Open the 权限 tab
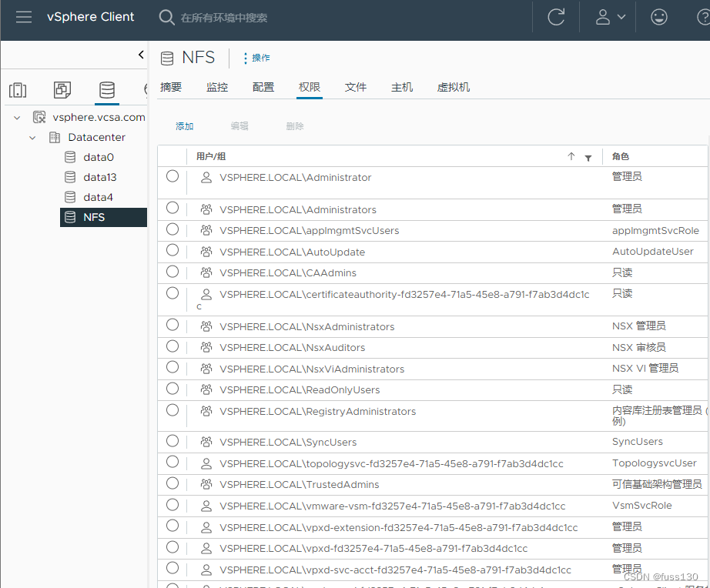This screenshot has height=588, width=710. (x=310, y=87)
